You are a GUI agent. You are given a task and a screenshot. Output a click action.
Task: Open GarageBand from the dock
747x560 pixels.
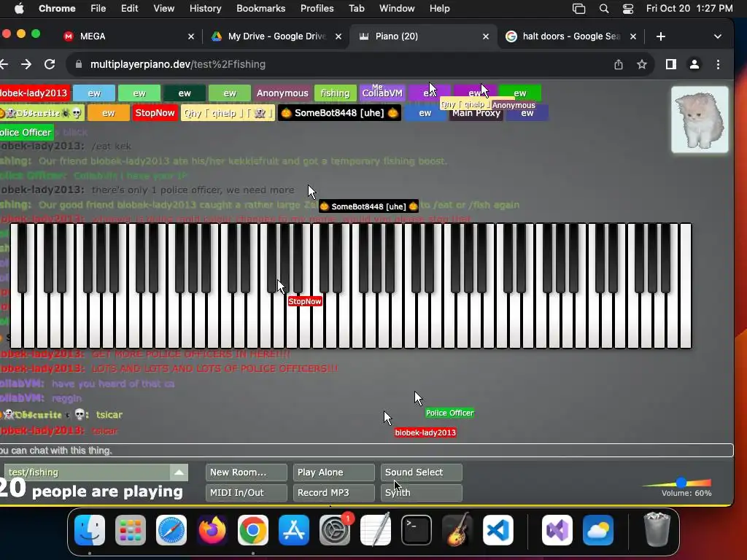(x=457, y=530)
